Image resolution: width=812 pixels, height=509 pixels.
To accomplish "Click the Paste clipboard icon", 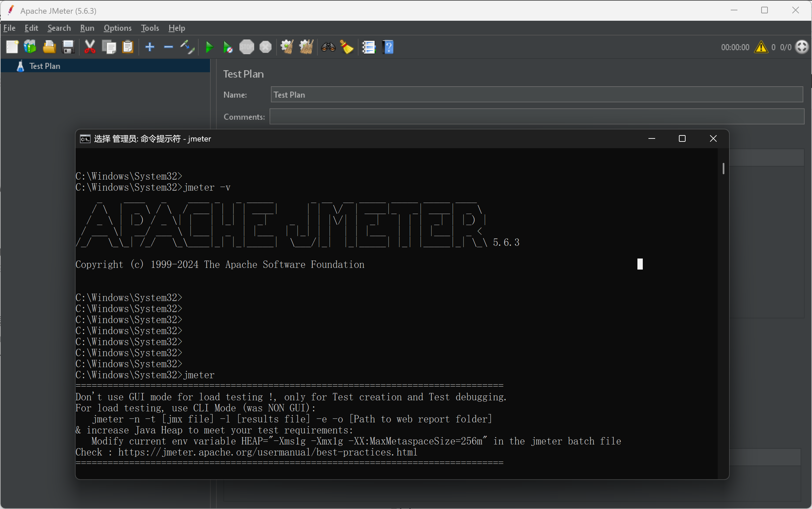I will [x=128, y=47].
